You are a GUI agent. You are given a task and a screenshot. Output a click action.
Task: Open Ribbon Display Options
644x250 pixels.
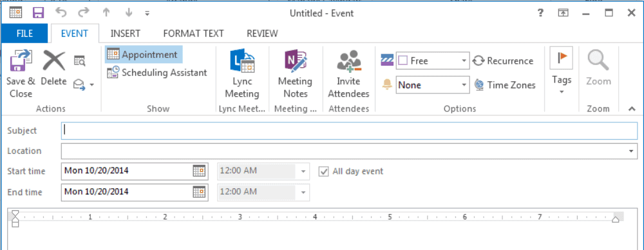coord(563,13)
